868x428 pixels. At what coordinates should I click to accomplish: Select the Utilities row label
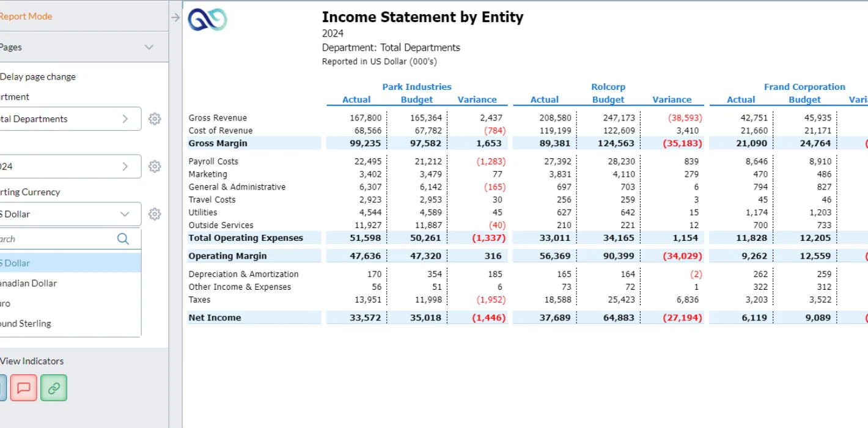tap(203, 213)
